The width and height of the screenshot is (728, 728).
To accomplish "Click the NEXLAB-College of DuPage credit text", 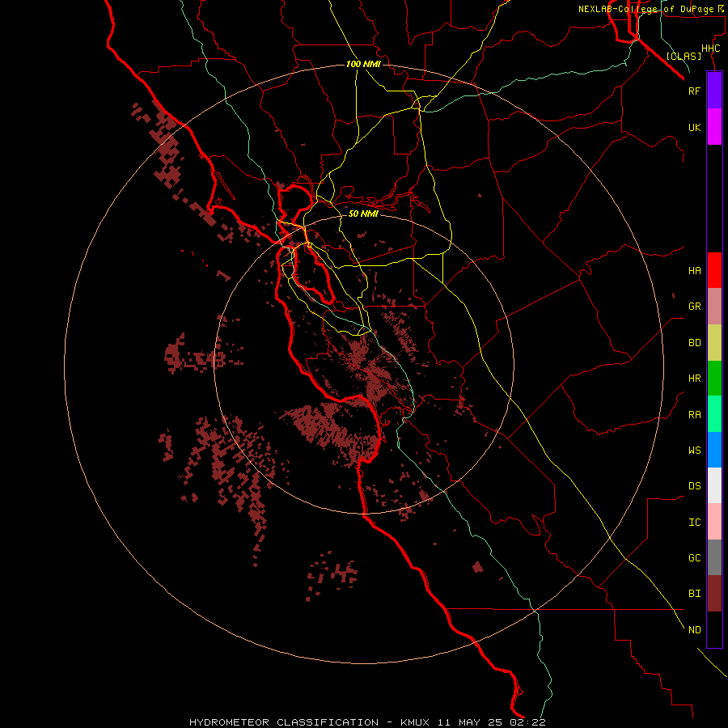I will point(645,9).
